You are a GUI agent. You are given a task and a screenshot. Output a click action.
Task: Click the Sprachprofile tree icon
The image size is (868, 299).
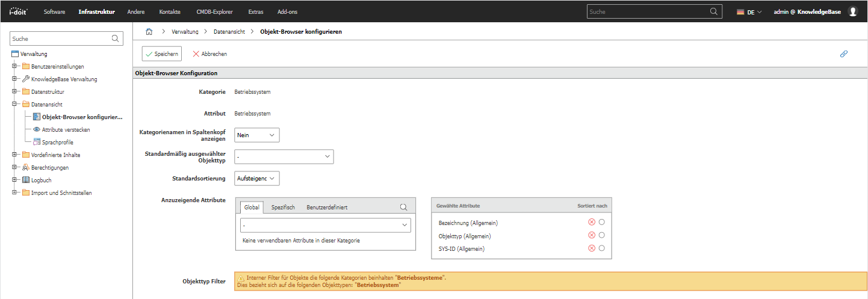click(37, 142)
